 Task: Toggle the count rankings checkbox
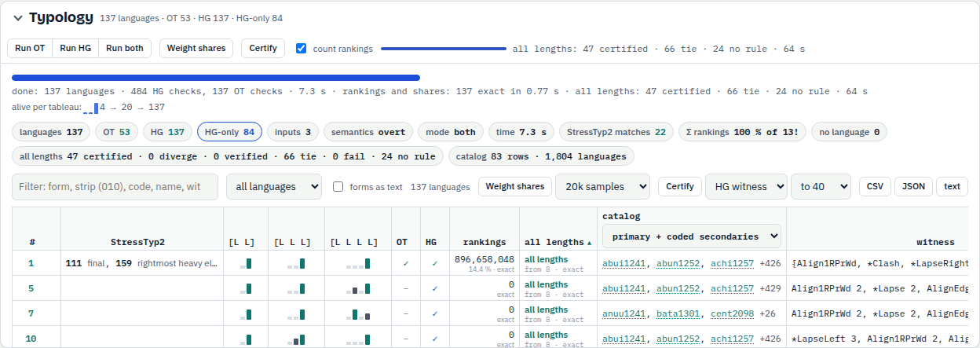(x=301, y=49)
